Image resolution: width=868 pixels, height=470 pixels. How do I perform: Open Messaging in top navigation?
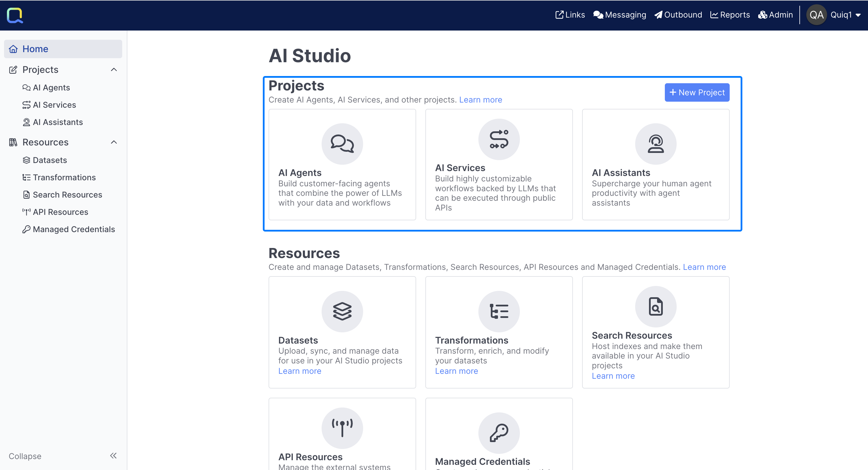point(619,15)
